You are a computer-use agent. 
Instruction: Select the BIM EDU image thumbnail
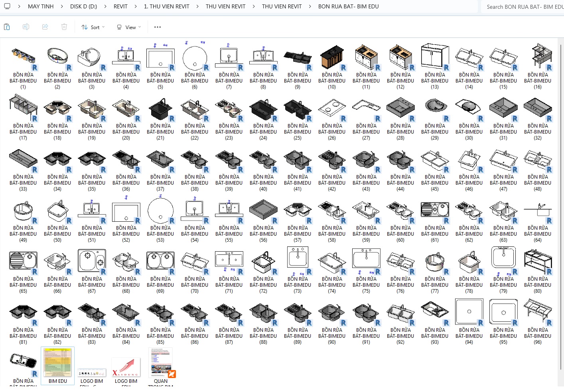(58, 365)
